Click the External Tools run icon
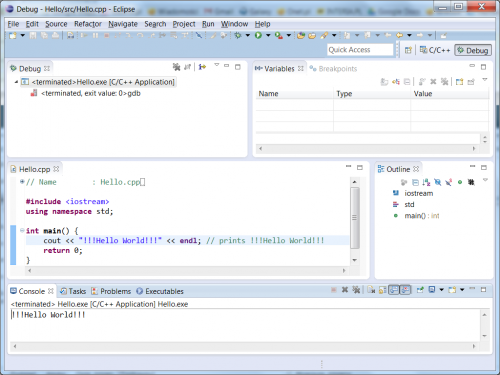This screenshot has height=375, width=500. [279, 35]
